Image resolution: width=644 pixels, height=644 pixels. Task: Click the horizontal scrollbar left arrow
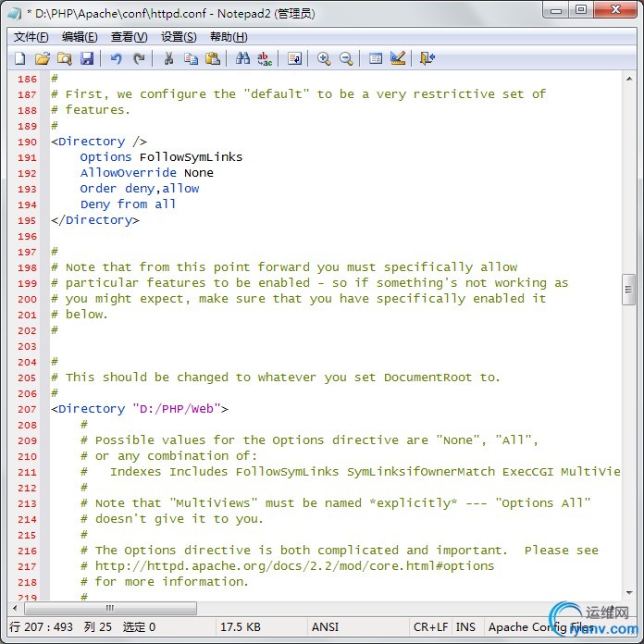pos(15,608)
